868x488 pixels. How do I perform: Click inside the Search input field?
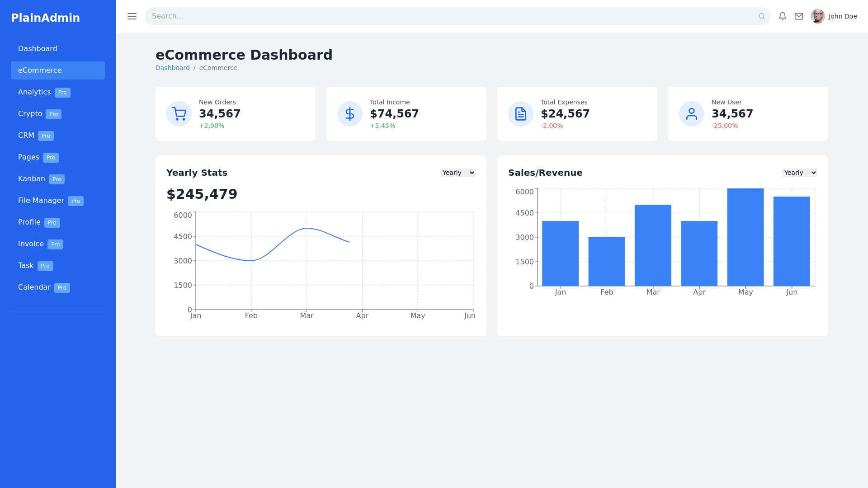pyautogui.click(x=452, y=16)
